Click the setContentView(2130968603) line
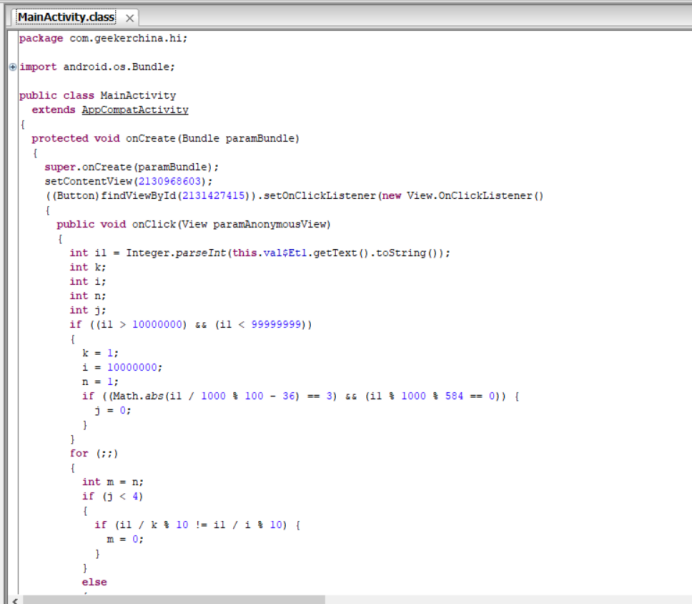 tap(129, 181)
